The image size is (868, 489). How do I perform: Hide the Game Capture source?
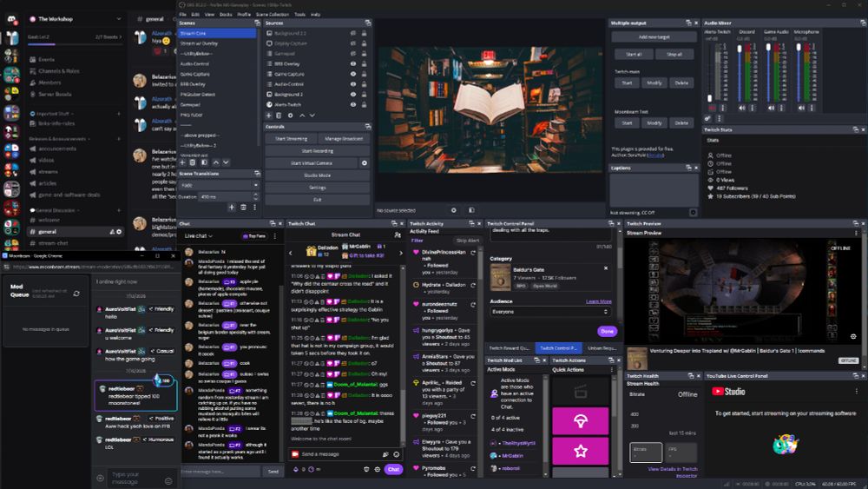(353, 74)
